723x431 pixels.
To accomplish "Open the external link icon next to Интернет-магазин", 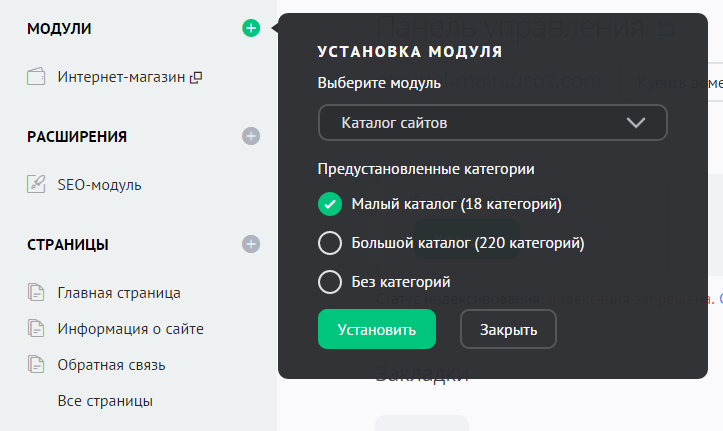I will [196, 77].
